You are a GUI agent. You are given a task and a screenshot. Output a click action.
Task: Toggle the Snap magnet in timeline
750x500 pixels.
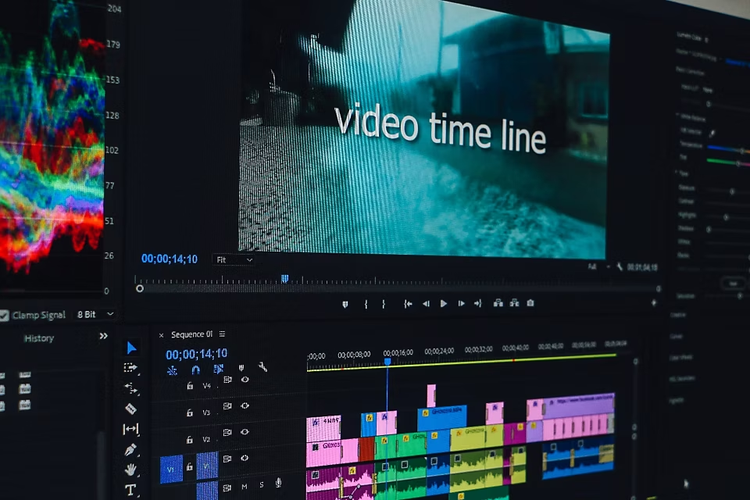click(x=195, y=369)
